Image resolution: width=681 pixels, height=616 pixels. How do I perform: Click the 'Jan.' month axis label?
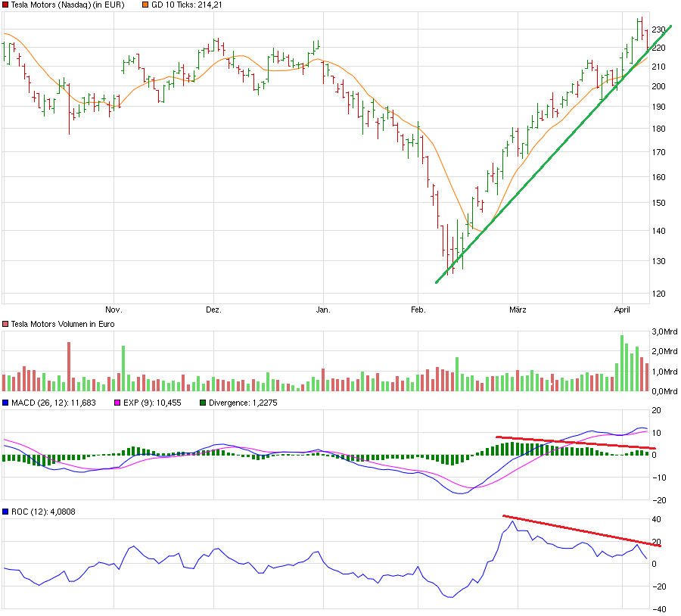click(323, 310)
